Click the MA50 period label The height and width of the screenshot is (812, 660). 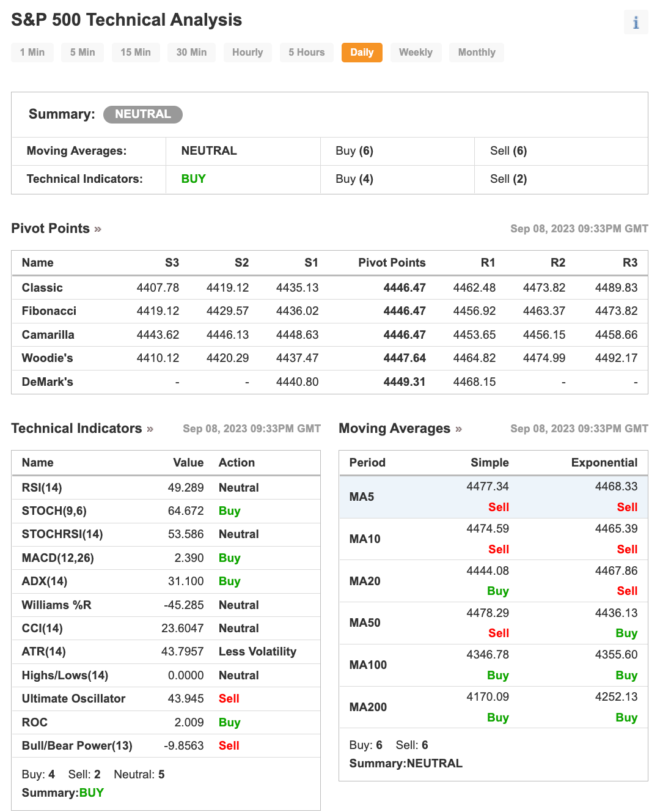click(x=365, y=623)
